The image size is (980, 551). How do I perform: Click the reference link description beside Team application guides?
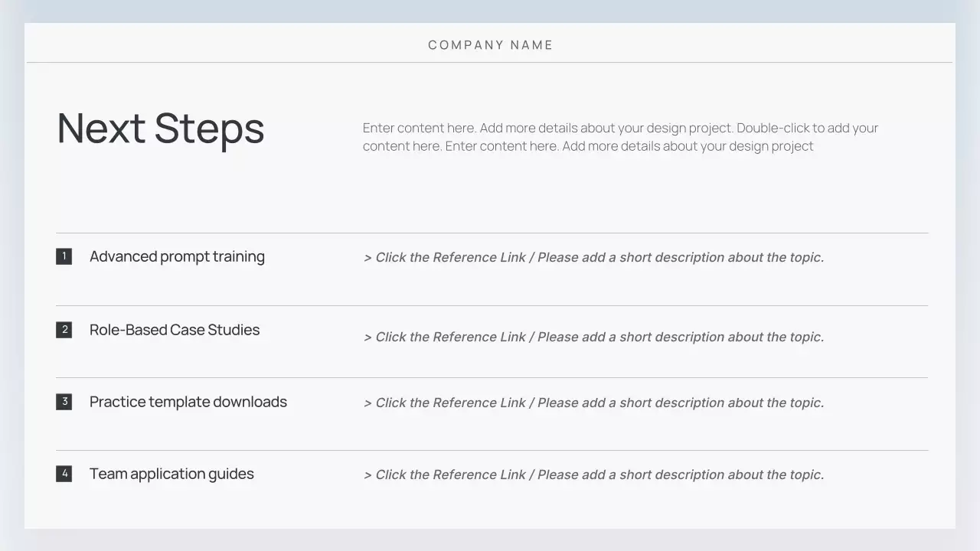point(593,474)
